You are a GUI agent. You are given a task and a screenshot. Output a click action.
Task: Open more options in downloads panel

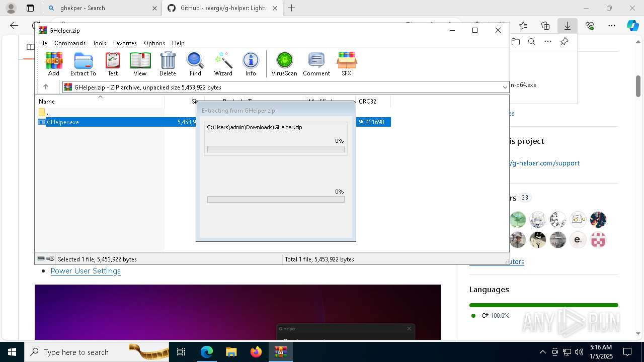(548, 42)
